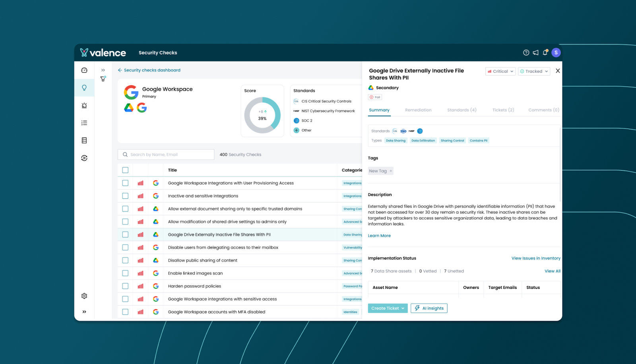
Task: Open the dashboard from the sidebar
Action: tap(84, 70)
